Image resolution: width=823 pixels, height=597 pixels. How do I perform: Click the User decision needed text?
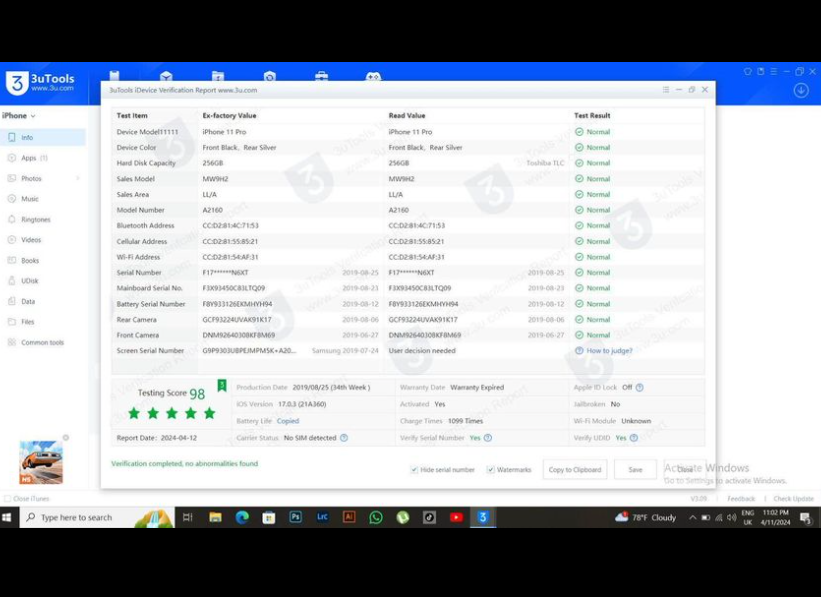coord(422,351)
